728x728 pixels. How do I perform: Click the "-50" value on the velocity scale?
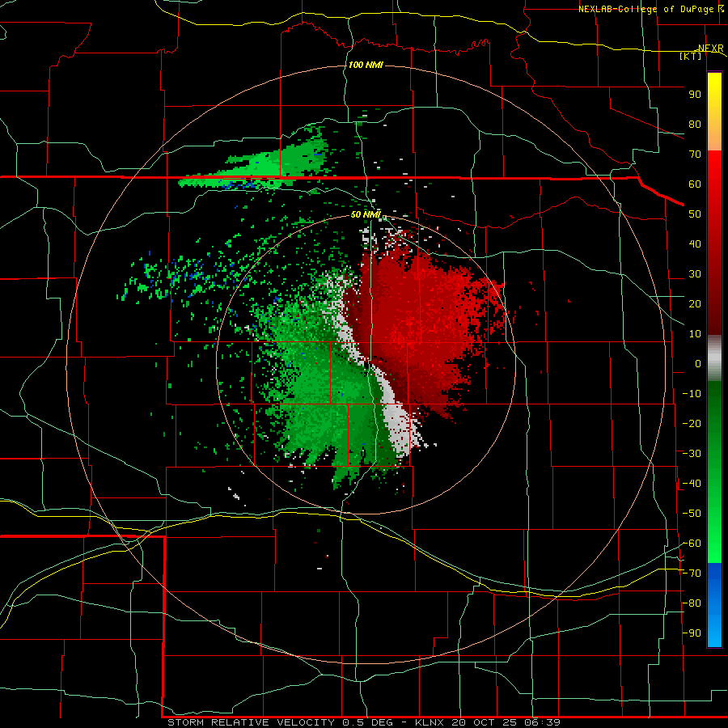tap(692, 514)
